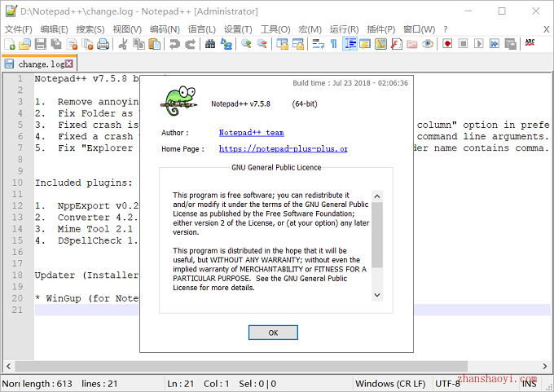554x392 pixels.
Task: Open the 搜索(S) menu
Action: click(x=90, y=29)
